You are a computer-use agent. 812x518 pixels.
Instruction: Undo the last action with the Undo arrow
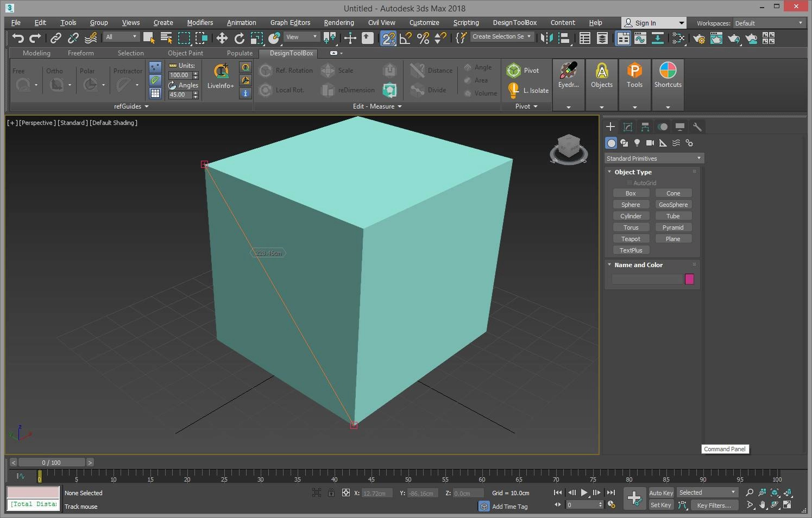point(18,38)
